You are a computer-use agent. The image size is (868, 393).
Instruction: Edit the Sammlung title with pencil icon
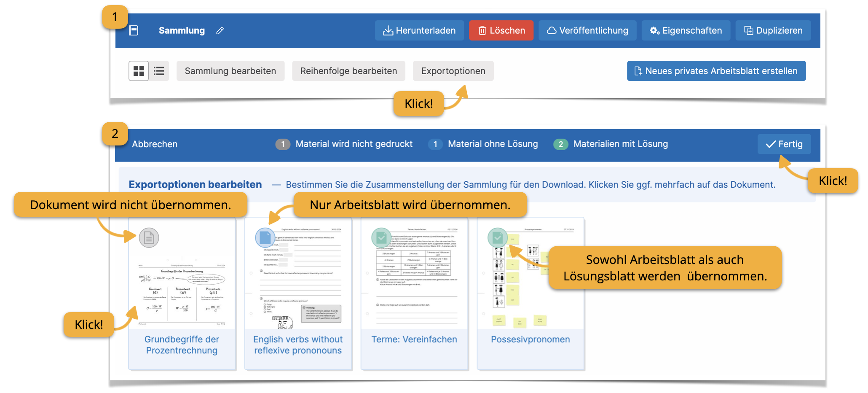(x=220, y=30)
